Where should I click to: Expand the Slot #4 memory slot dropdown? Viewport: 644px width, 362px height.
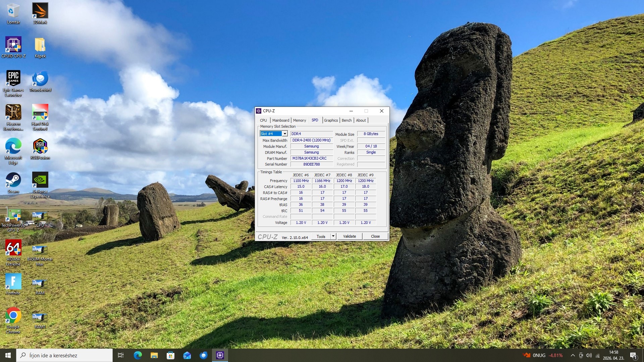284,134
